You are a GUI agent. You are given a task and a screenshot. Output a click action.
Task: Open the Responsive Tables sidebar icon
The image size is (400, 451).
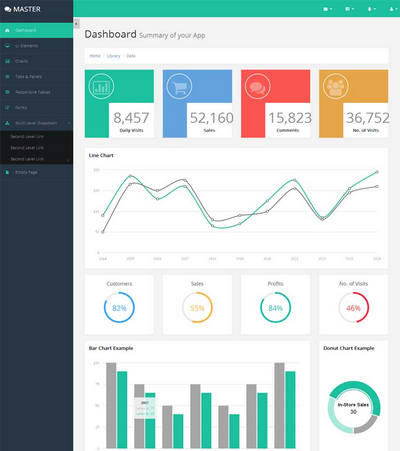(7, 92)
